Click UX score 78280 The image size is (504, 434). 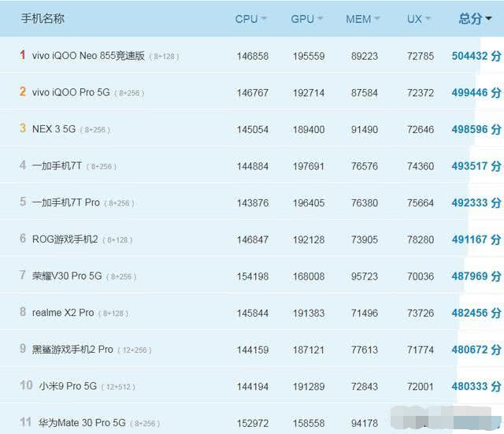tap(421, 239)
